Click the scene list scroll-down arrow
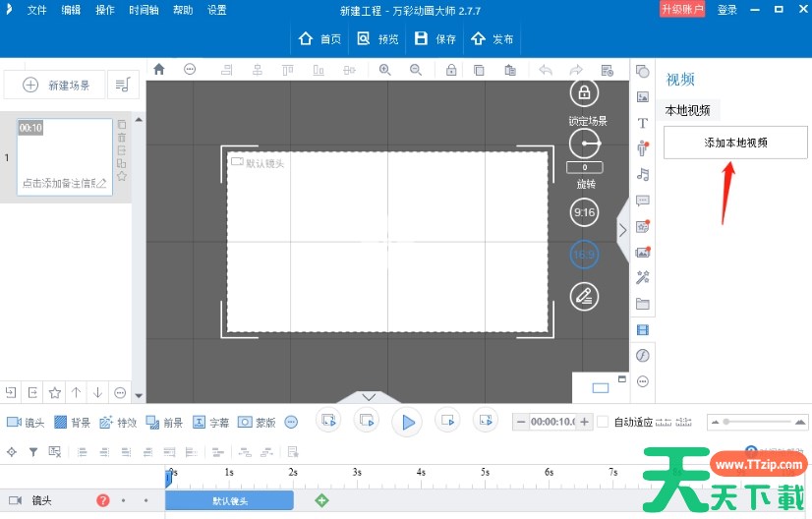 (x=139, y=396)
